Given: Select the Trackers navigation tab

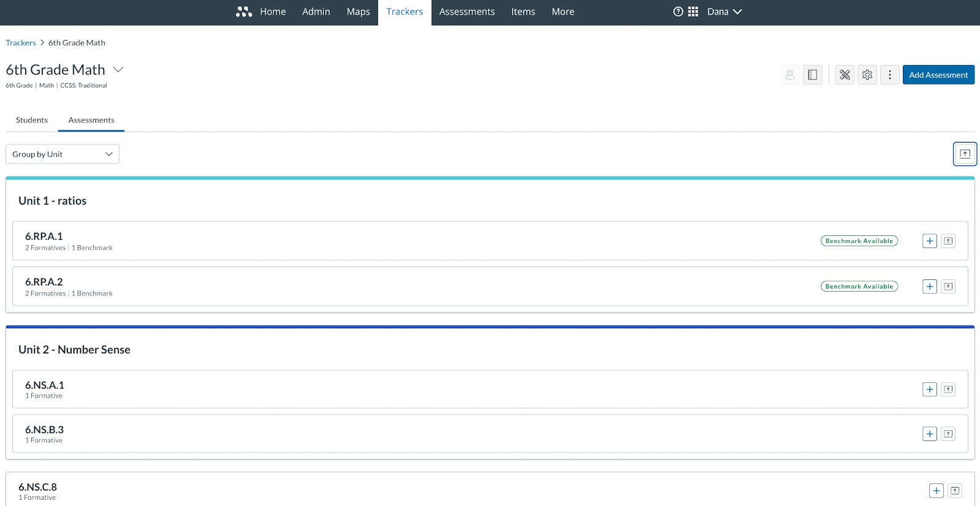Looking at the screenshot, I should (405, 12).
